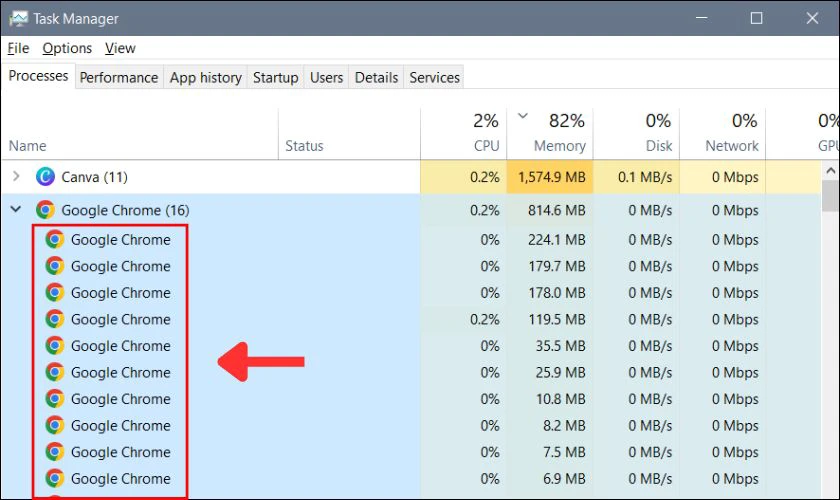Click Chrome icon in the 25.9 MB row
Viewport: 840px width, 500px height.
click(x=55, y=372)
